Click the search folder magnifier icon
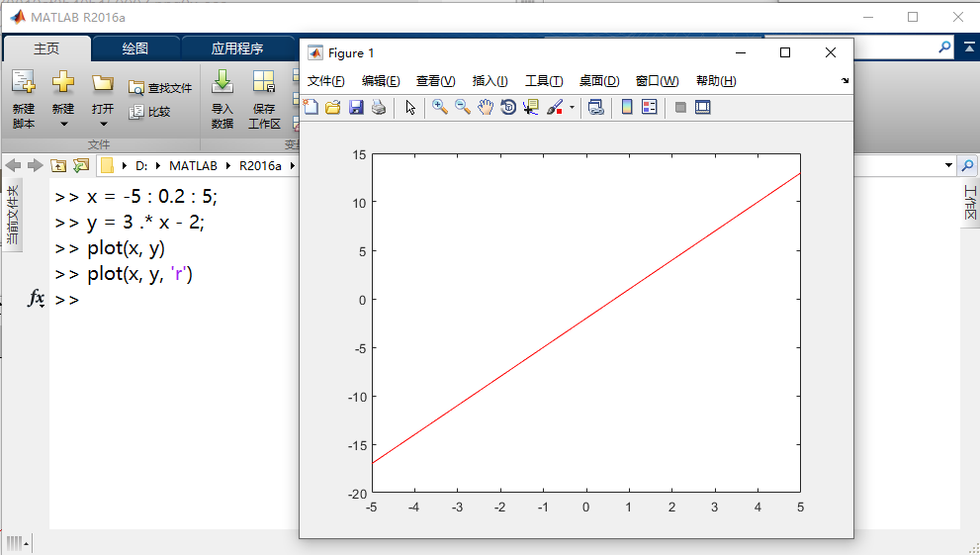Image resolution: width=980 pixels, height=555 pixels. tap(967, 165)
